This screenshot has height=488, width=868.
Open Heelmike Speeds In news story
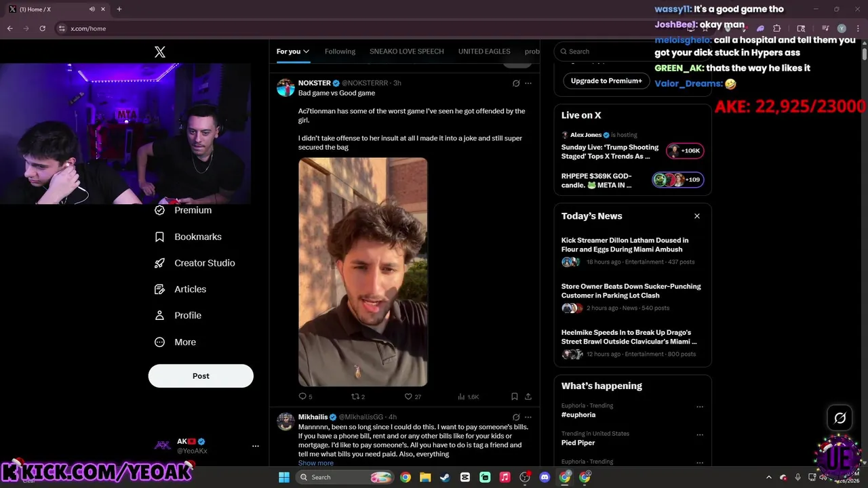[x=633, y=343]
